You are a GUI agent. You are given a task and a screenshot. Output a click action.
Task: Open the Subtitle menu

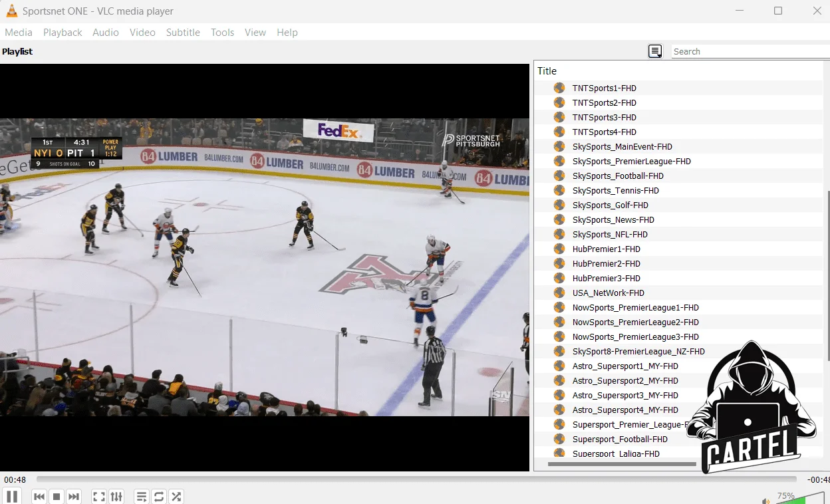click(183, 32)
